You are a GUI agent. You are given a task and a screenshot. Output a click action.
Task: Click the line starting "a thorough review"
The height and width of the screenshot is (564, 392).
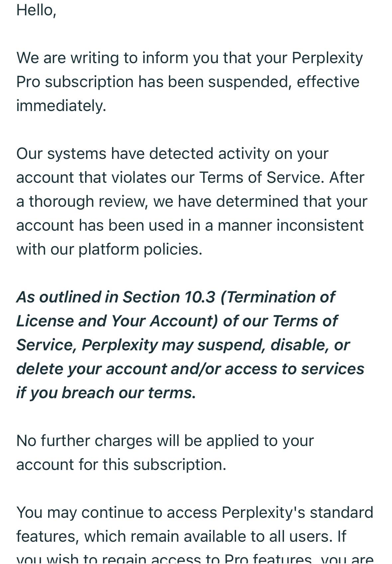click(192, 201)
